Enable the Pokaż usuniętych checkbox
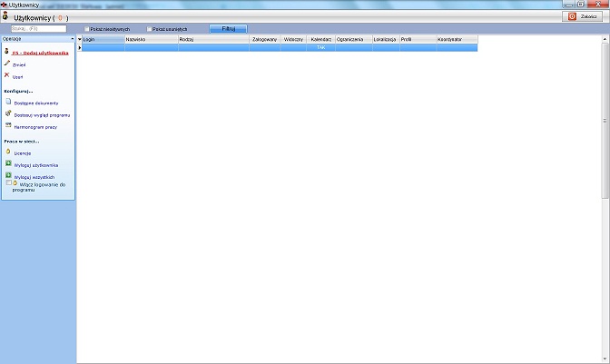Image resolution: width=610 pixels, height=364 pixels. click(x=149, y=29)
